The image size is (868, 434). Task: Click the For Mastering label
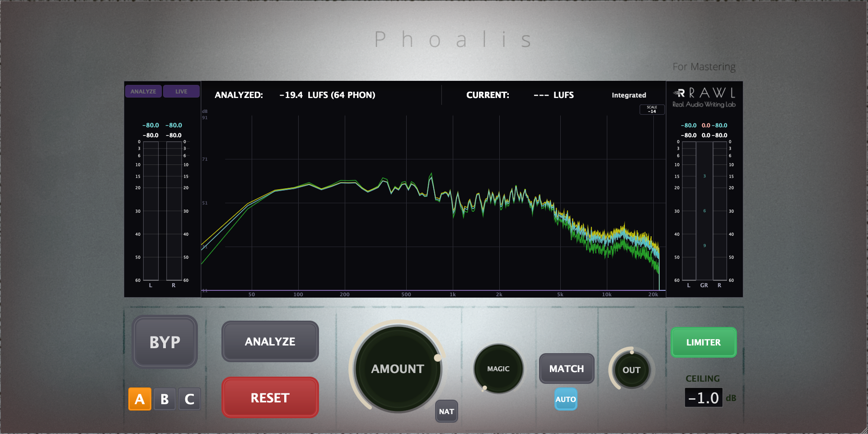(704, 67)
